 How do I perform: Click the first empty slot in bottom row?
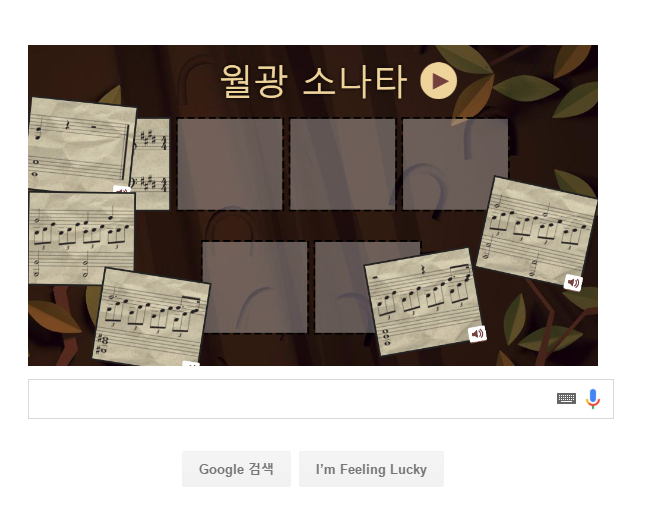tap(255, 287)
